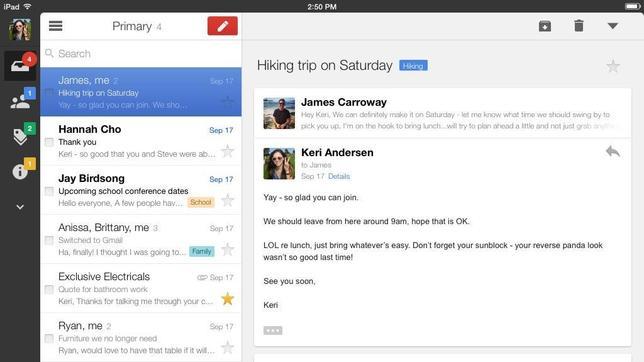The width and height of the screenshot is (644, 362).
Task: Star the Anissa, Brittany email
Action: (x=227, y=249)
